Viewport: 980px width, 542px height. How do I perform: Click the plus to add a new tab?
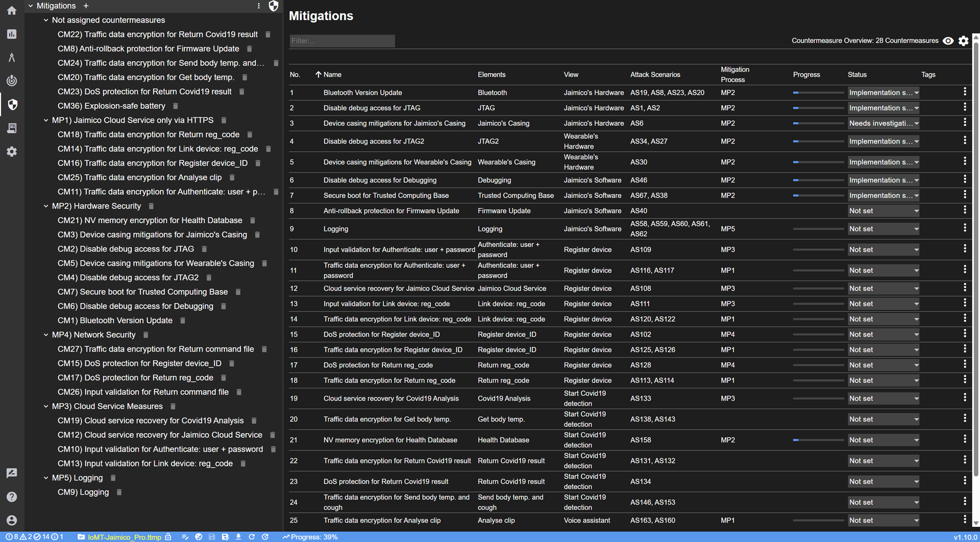[x=86, y=6]
